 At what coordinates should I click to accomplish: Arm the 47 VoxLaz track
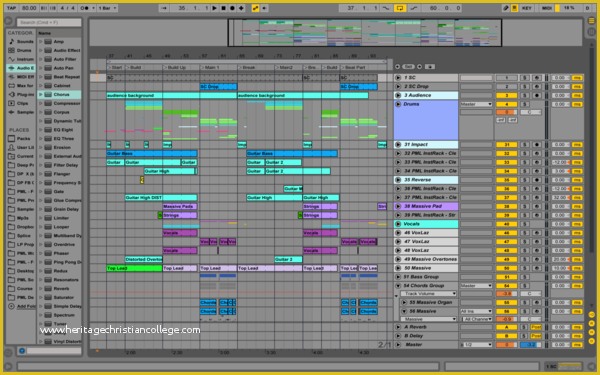[x=537, y=242]
